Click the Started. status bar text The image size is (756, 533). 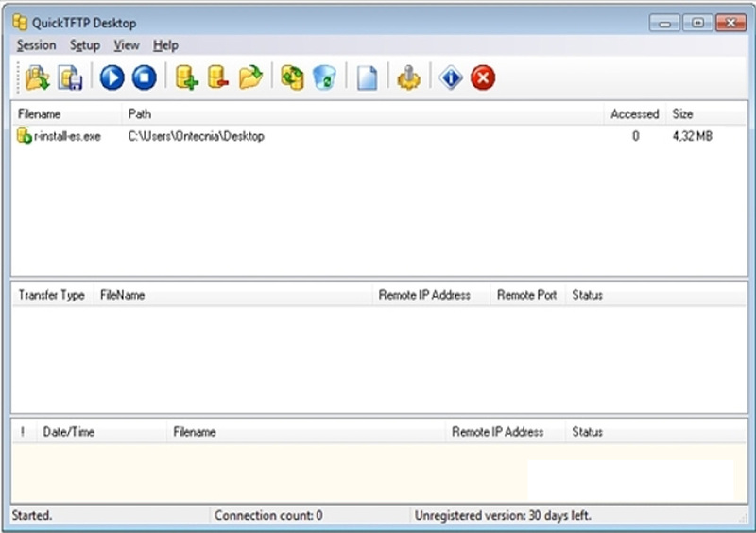(x=32, y=516)
